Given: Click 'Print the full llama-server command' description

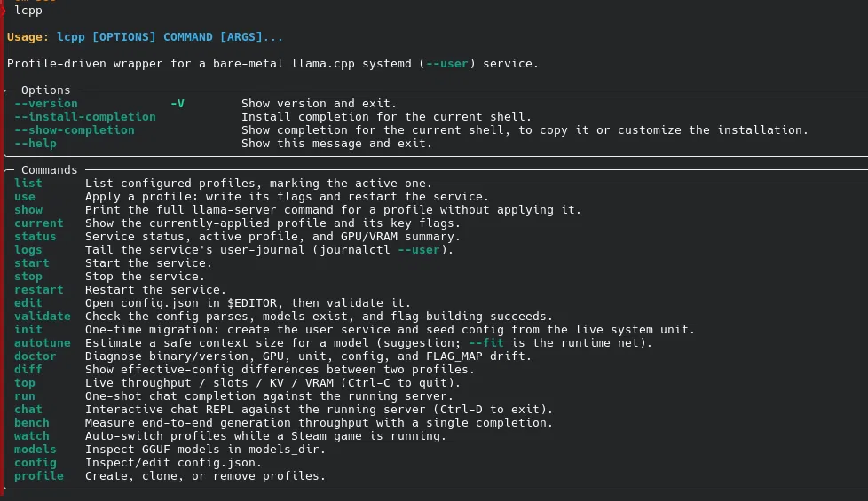Looking at the screenshot, I should [x=333, y=209].
